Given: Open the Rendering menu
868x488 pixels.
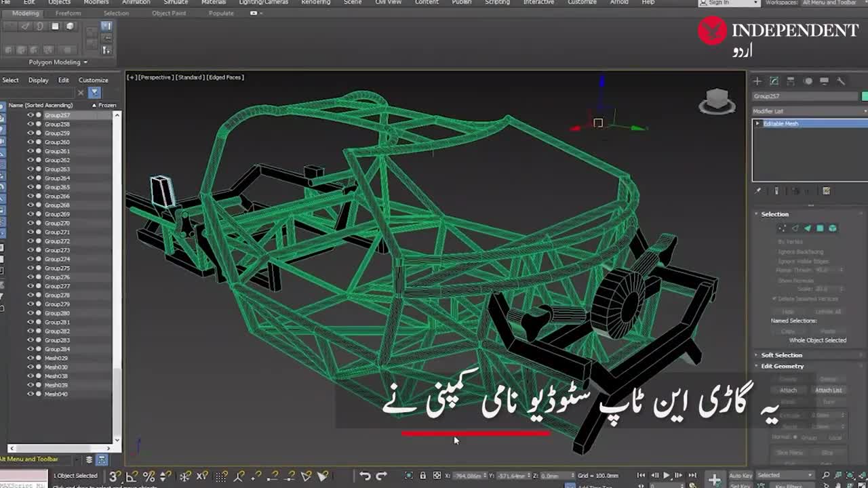Looking at the screenshot, I should [315, 3].
